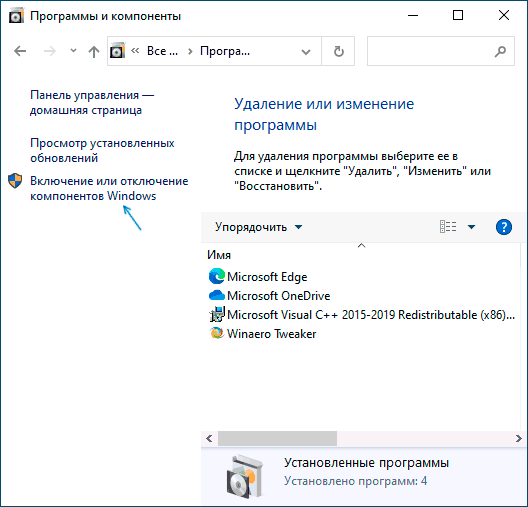Image resolution: width=528 pixels, height=507 pixels.
Task: Click the installed programs disc icon
Action: [x=245, y=476]
